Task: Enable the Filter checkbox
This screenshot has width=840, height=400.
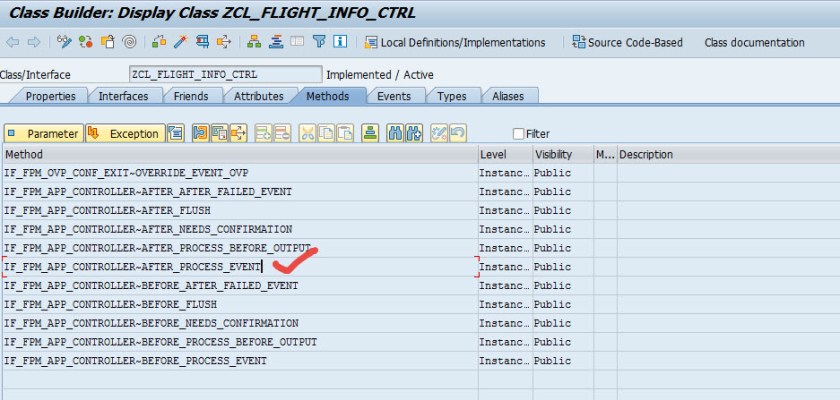Action: (518, 134)
